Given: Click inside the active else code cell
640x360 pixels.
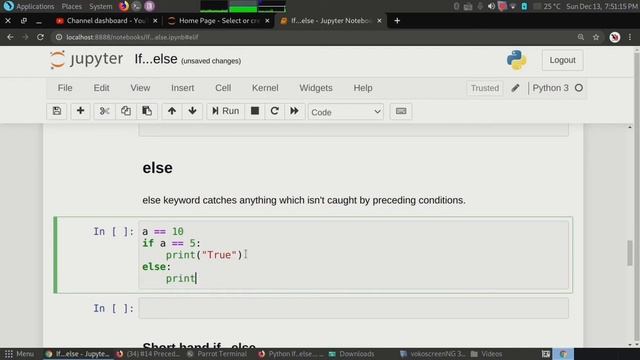Looking at the screenshot, I should click(353, 255).
